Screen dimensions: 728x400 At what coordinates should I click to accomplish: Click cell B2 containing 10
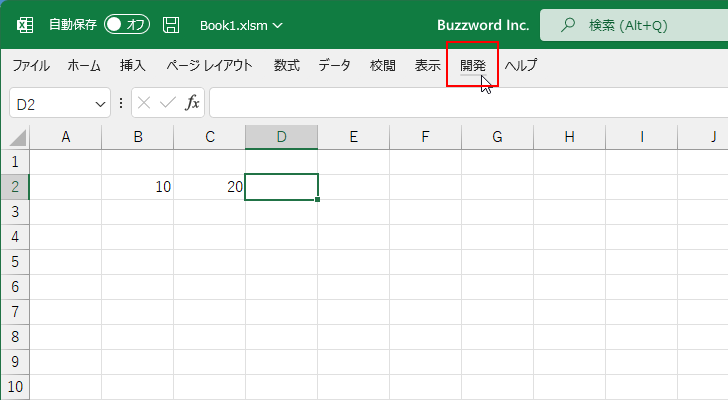click(137, 187)
